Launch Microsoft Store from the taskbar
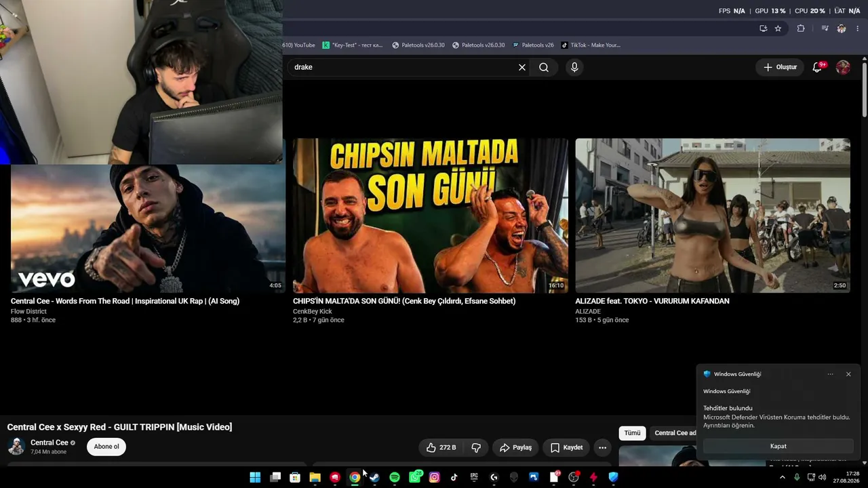868x488 pixels. tap(295, 477)
